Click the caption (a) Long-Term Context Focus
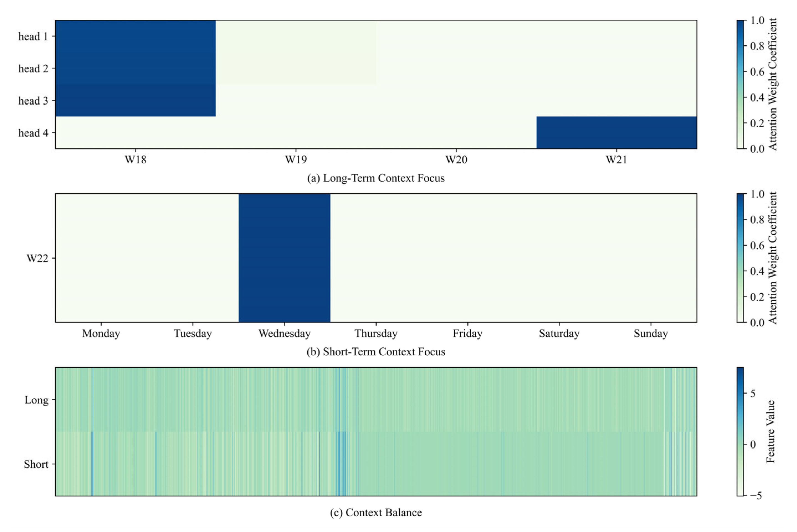797x532 pixels. (376, 178)
